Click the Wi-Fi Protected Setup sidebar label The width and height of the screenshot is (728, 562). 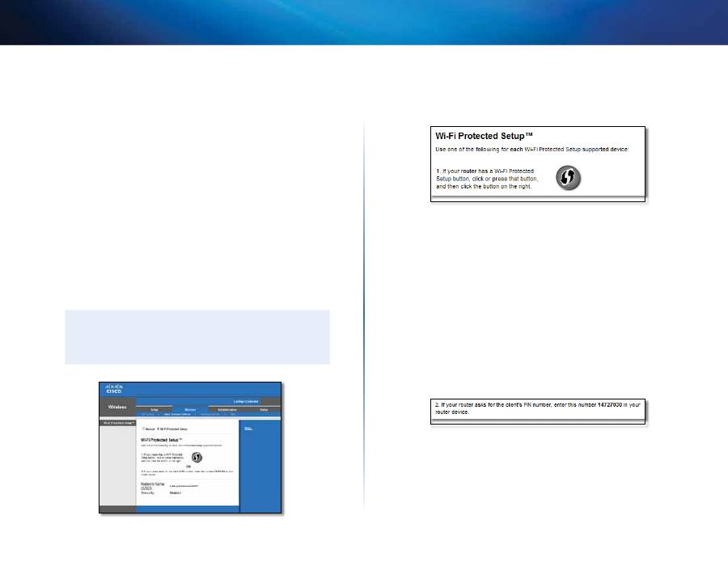116,423
